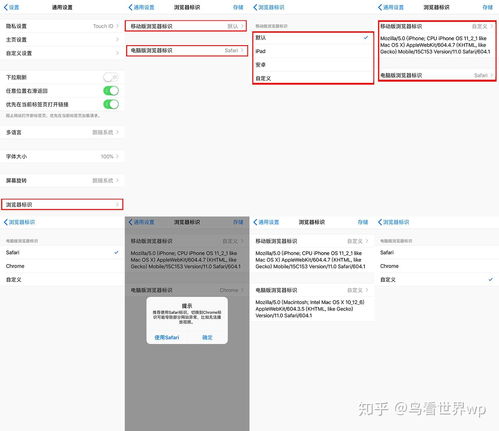
Task: Tap 存储 on the screen with 默认 mobile identifier
Action: tap(238, 7)
